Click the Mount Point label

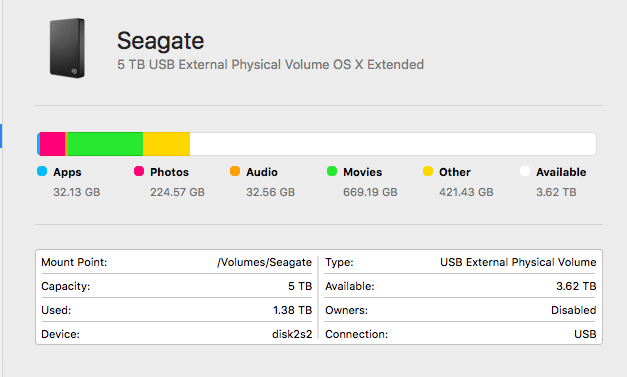pos(74,262)
